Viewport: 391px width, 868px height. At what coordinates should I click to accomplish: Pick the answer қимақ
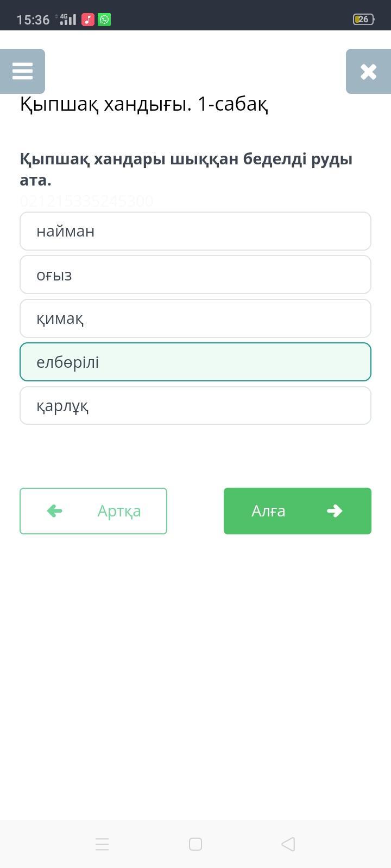(195, 318)
